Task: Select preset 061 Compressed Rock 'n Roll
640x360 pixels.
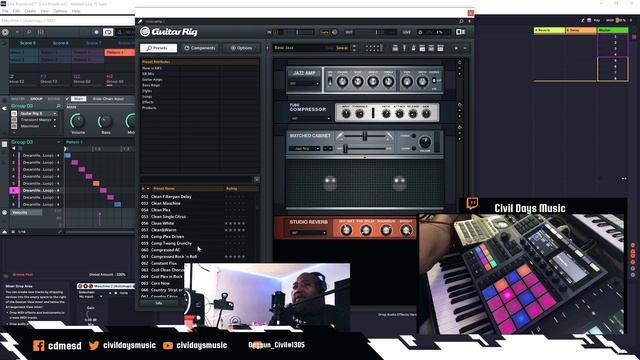Action: (x=199, y=257)
